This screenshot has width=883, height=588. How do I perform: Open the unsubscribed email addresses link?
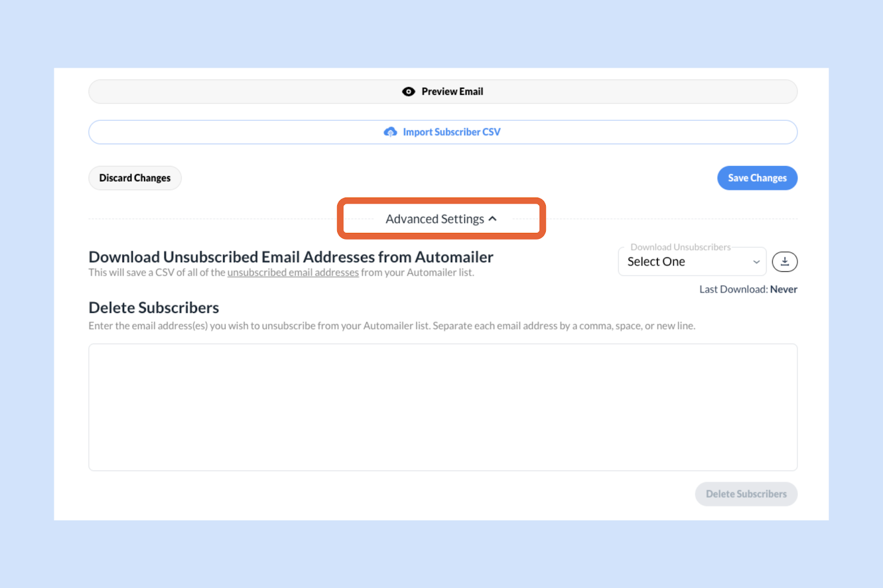click(292, 272)
